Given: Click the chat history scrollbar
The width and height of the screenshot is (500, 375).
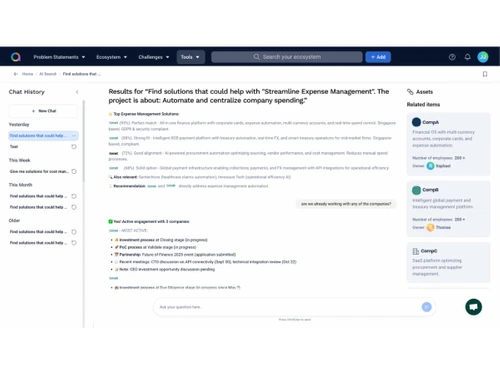Looking at the screenshot, I should coord(84,141).
